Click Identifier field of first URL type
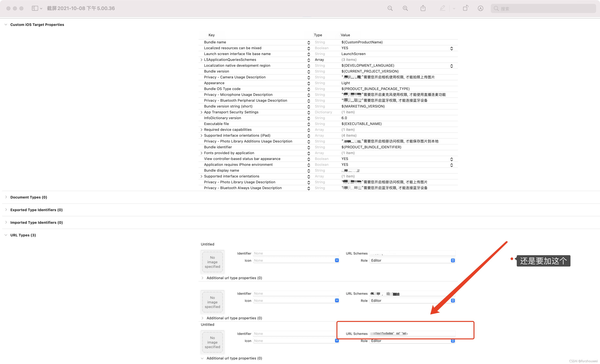This screenshot has width=600, height=364. click(x=296, y=253)
